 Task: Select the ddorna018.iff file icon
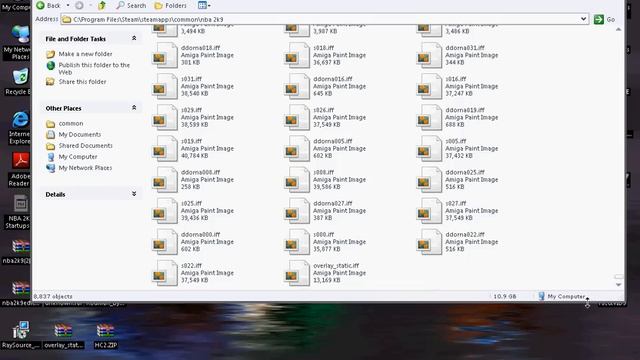point(164,56)
